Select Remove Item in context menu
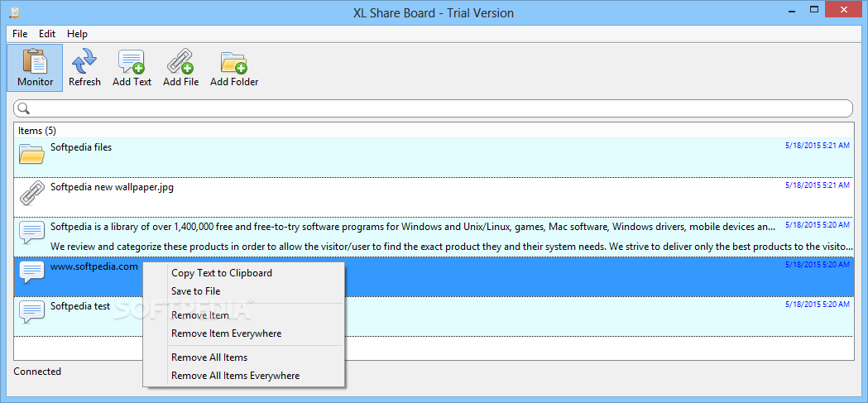 click(x=200, y=315)
